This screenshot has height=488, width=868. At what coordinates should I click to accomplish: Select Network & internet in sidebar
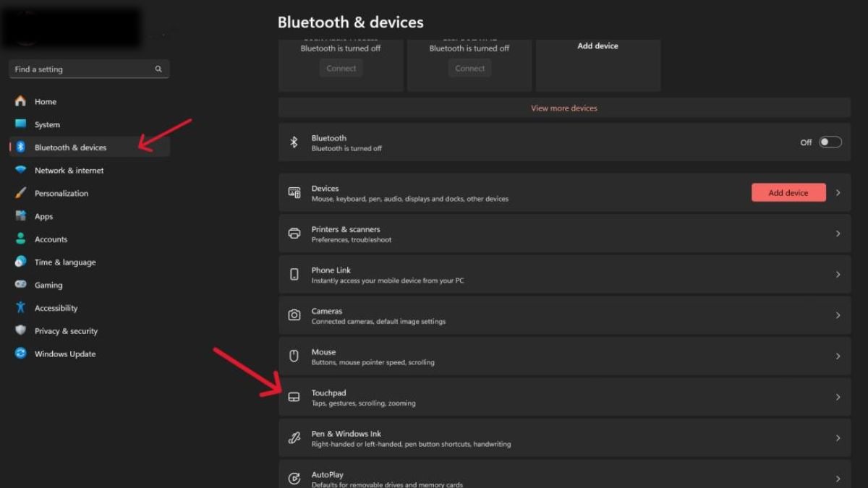90,170
